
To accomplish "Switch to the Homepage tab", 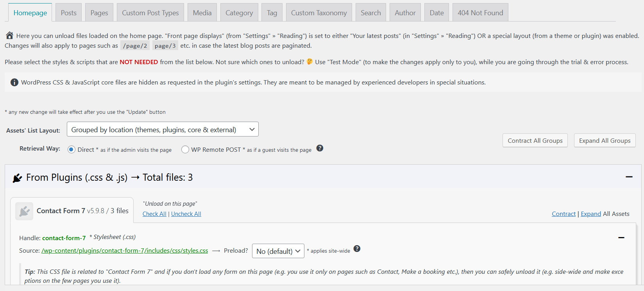I will pyautogui.click(x=30, y=13).
